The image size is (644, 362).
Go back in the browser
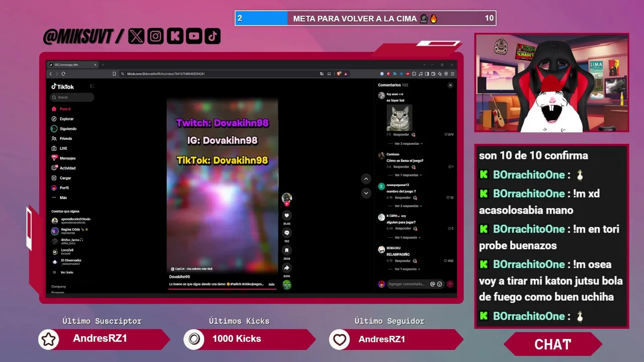[50, 74]
